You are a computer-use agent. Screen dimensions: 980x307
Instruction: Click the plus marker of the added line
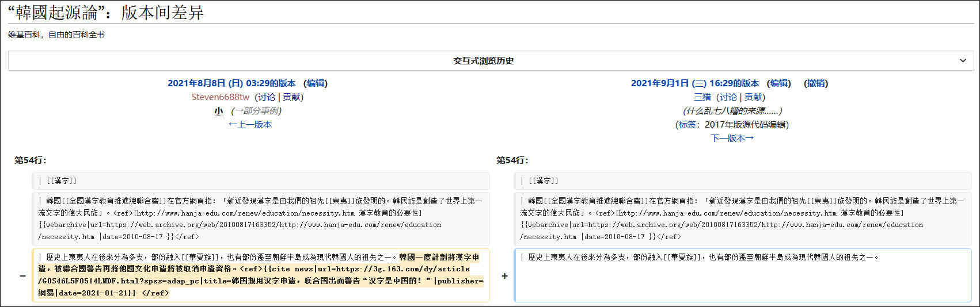click(x=504, y=276)
